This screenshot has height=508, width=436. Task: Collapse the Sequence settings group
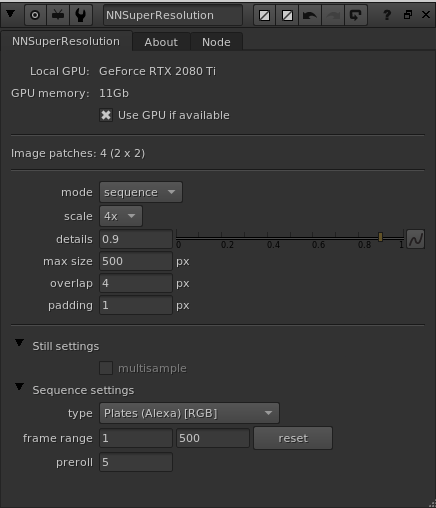(19, 387)
